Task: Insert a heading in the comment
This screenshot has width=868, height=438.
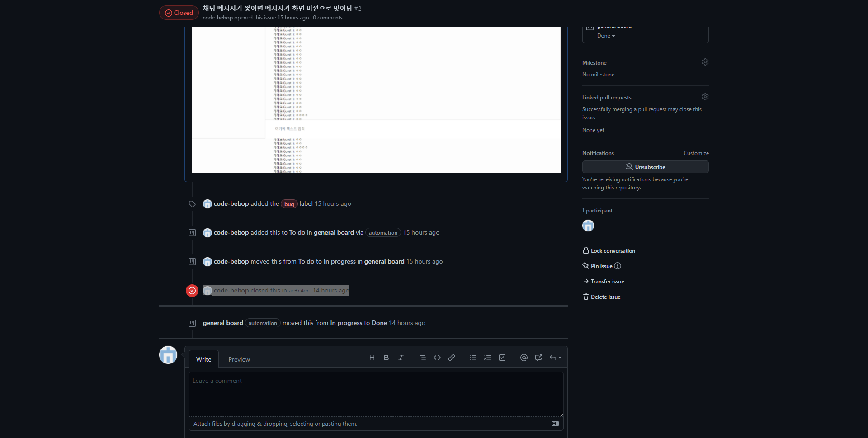Action: [372, 358]
